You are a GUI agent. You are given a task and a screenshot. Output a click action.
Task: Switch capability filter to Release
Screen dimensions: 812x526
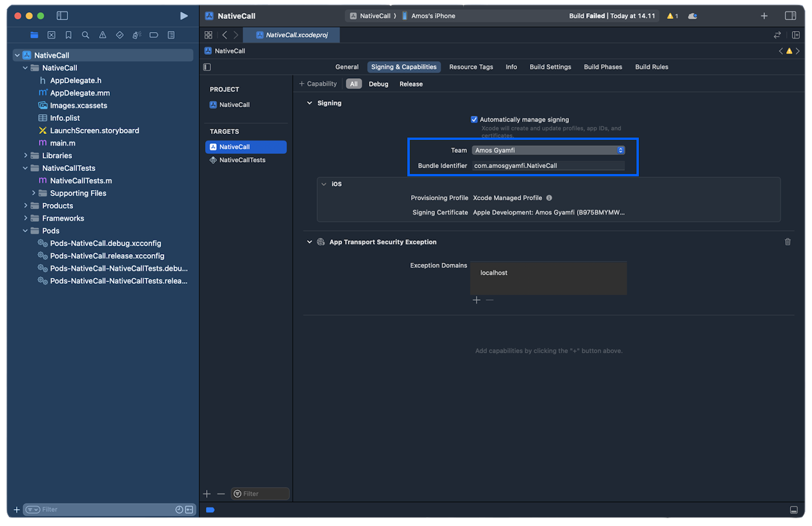click(411, 84)
